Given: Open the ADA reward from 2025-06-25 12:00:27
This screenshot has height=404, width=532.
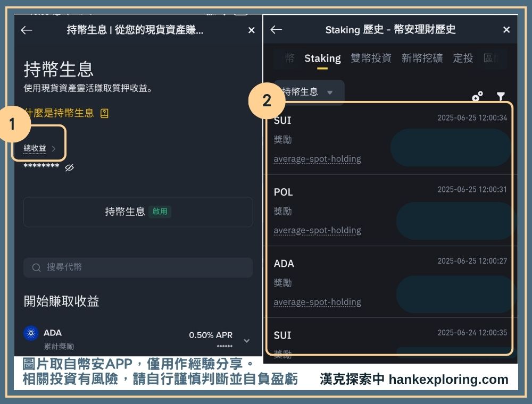Looking at the screenshot, I should 390,282.
